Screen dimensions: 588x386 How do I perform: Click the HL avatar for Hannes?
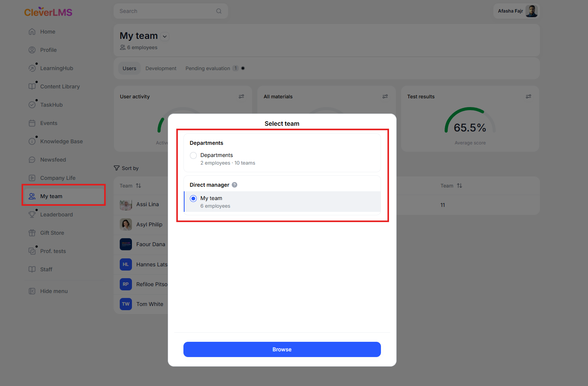coord(126,264)
